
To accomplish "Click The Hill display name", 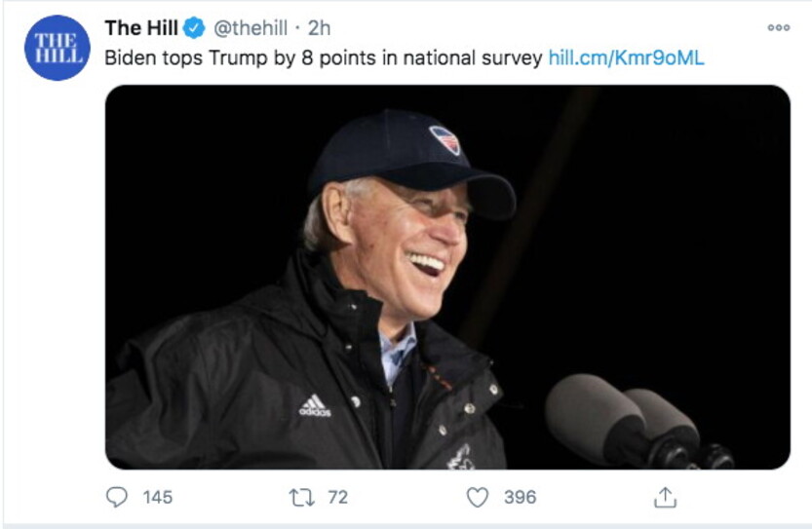I will (x=141, y=28).
